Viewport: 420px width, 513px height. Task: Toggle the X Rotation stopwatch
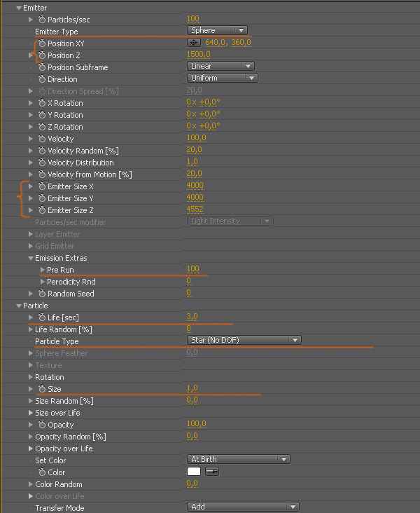[42, 103]
